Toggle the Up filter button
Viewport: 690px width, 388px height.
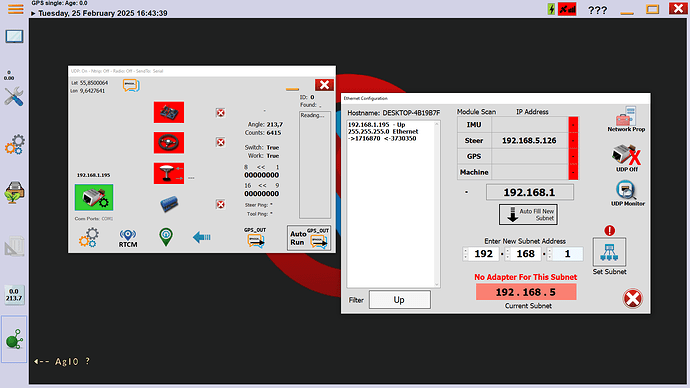(x=399, y=300)
